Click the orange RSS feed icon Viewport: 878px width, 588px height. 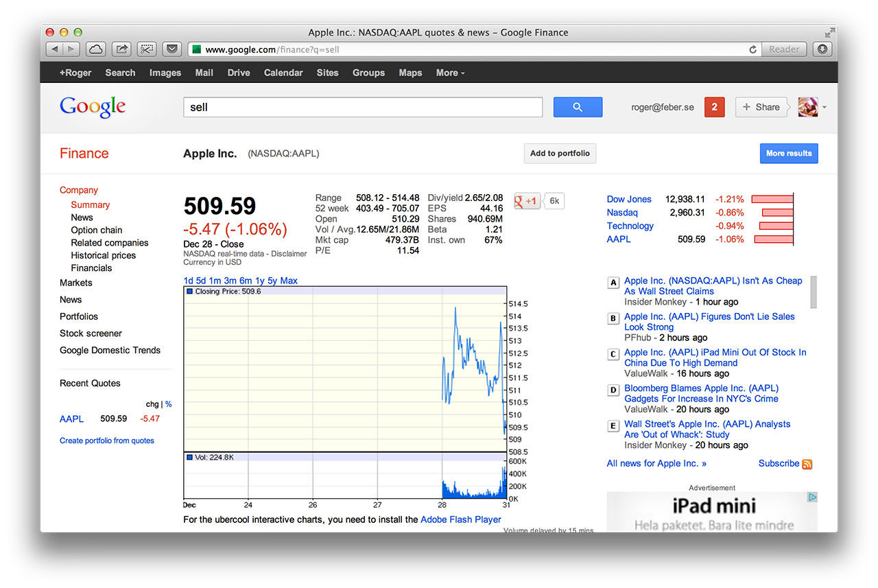pyautogui.click(x=807, y=464)
